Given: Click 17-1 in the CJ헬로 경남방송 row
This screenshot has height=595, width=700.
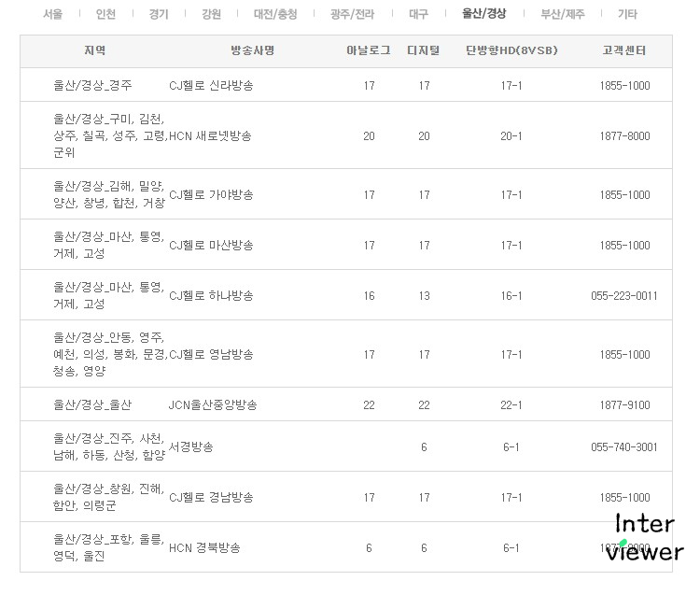Looking at the screenshot, I should [511, 498].
